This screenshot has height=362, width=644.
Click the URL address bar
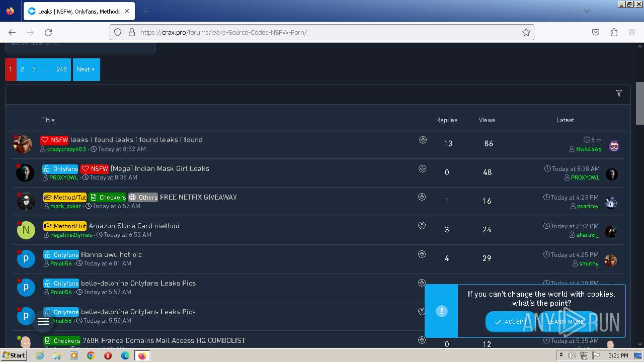[322, 32]
